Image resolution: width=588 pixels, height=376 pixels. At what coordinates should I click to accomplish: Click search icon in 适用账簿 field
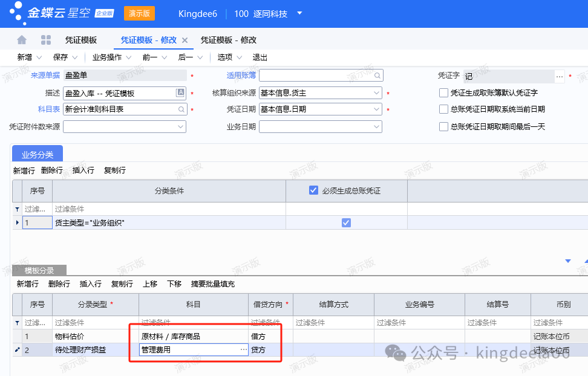pyautogui.click(x=377, y=76)
